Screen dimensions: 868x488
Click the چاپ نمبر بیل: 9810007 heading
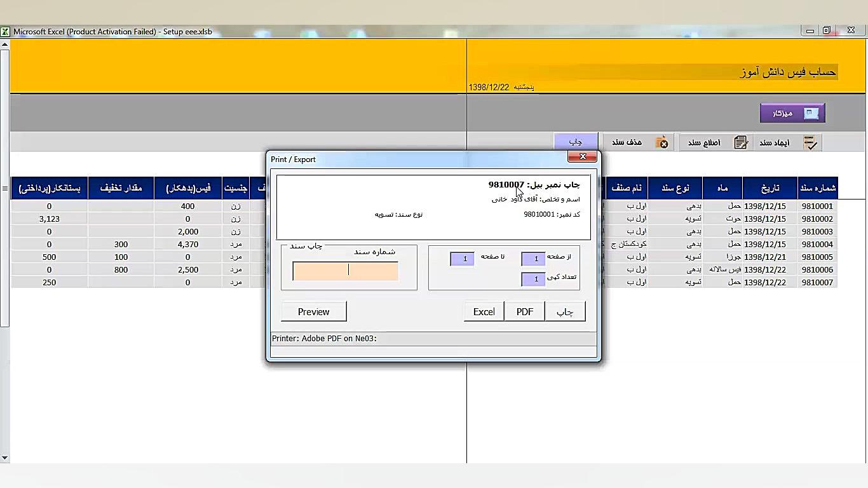(x=534, y=185)
